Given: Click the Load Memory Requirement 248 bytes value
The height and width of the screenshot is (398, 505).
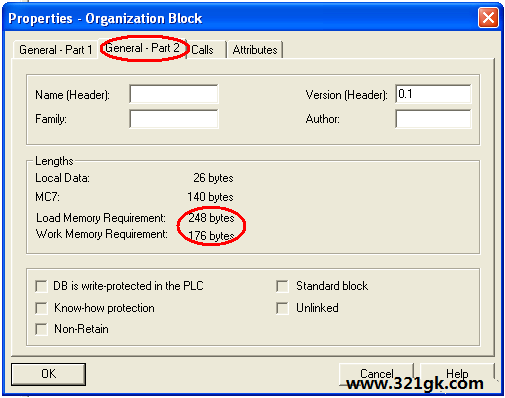Looking at the screenshot, I should click(211, 218).
